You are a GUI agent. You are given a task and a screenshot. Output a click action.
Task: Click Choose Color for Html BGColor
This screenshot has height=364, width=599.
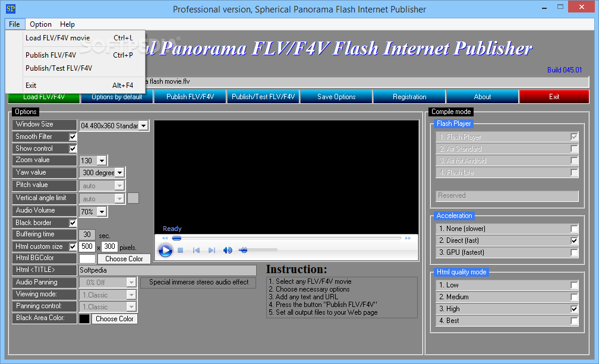pyautogui.click(x=124, y=259)
